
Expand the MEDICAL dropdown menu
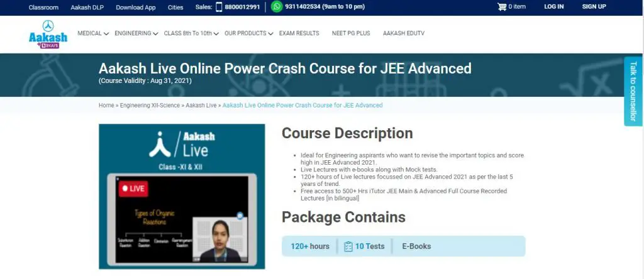92,33
